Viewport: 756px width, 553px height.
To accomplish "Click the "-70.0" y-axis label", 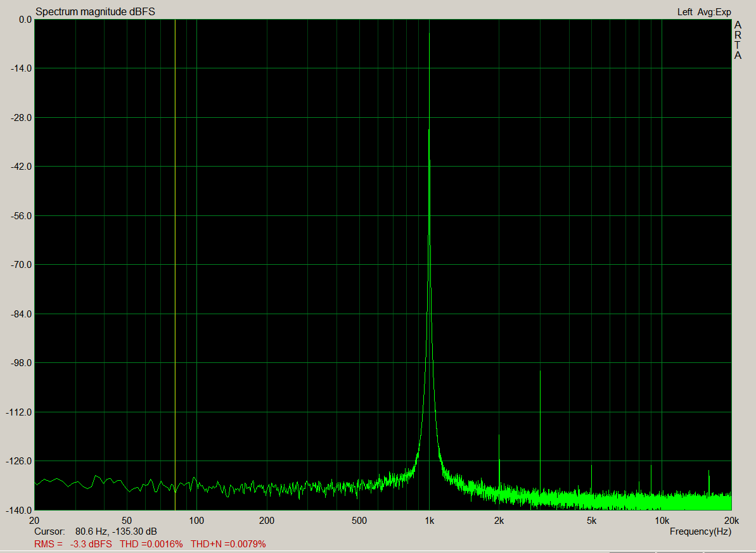I will [x=21, y=265].
